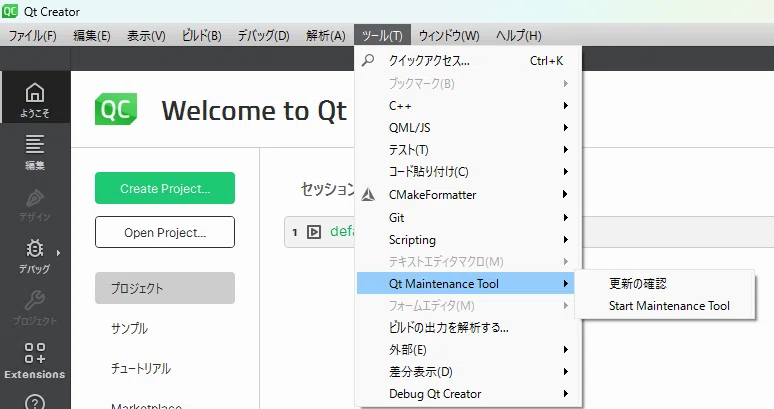The height and width of the screenshot is (409, 774).
Task: Select the プロジェクト tab on Welcome page
Action: click(165, 288)
